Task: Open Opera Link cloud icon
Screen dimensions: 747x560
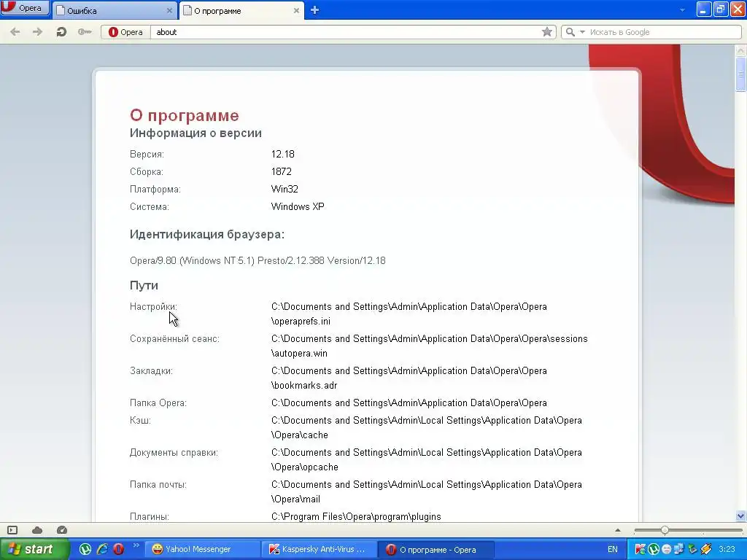Action: (37, 530)
